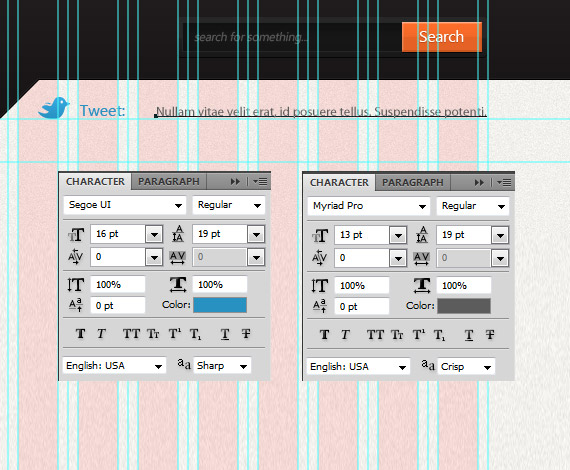Viewport: 570px width, 470px height.
Task: Toggle Strikethrough in Myriad Pro panel
Action: [x=490, y=335]
